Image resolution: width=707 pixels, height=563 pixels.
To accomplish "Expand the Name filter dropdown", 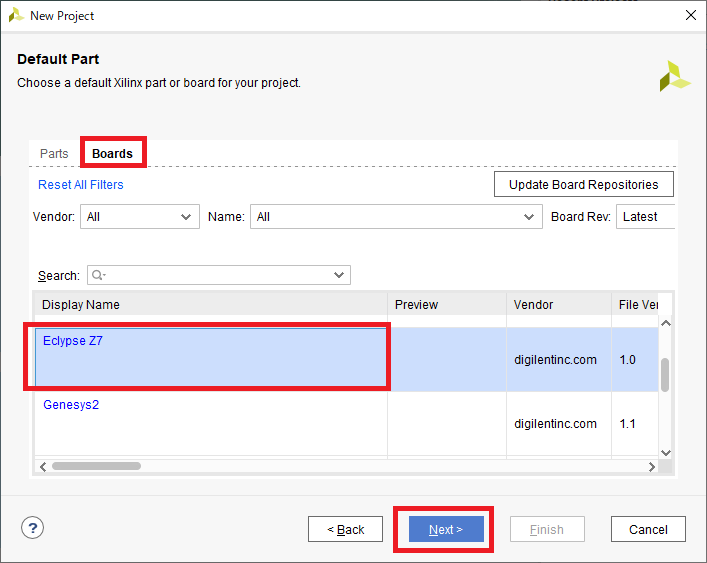I will [396, 217].
